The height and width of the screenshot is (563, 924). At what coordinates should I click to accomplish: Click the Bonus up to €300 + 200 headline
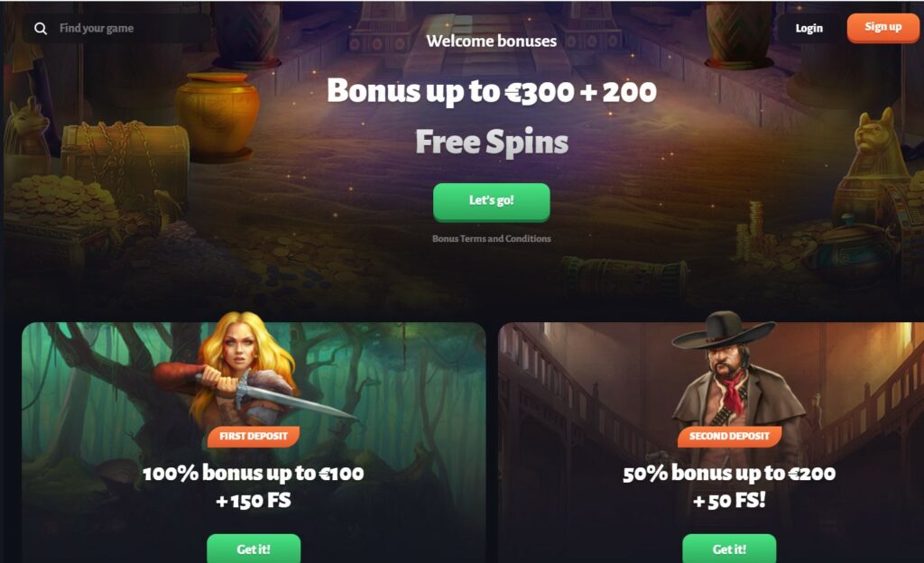pos(492,92)
